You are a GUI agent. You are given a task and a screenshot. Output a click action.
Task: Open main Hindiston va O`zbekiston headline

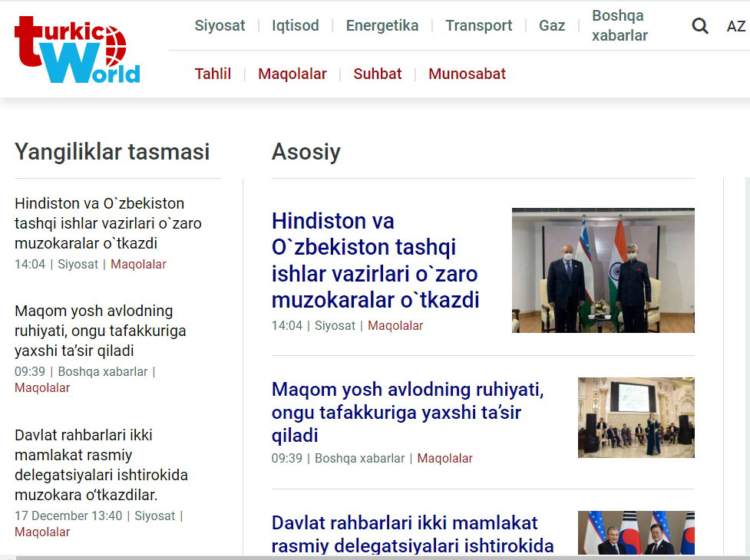point(375,260)
